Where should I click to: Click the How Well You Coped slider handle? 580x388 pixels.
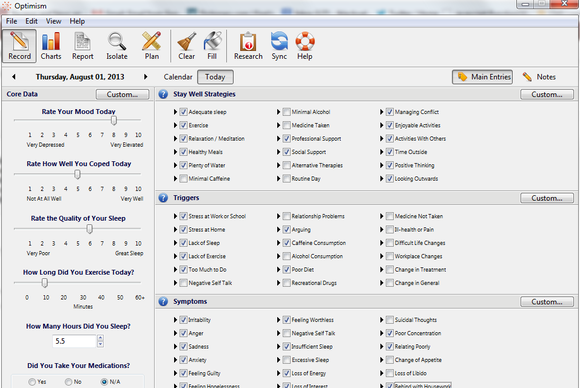77,174
